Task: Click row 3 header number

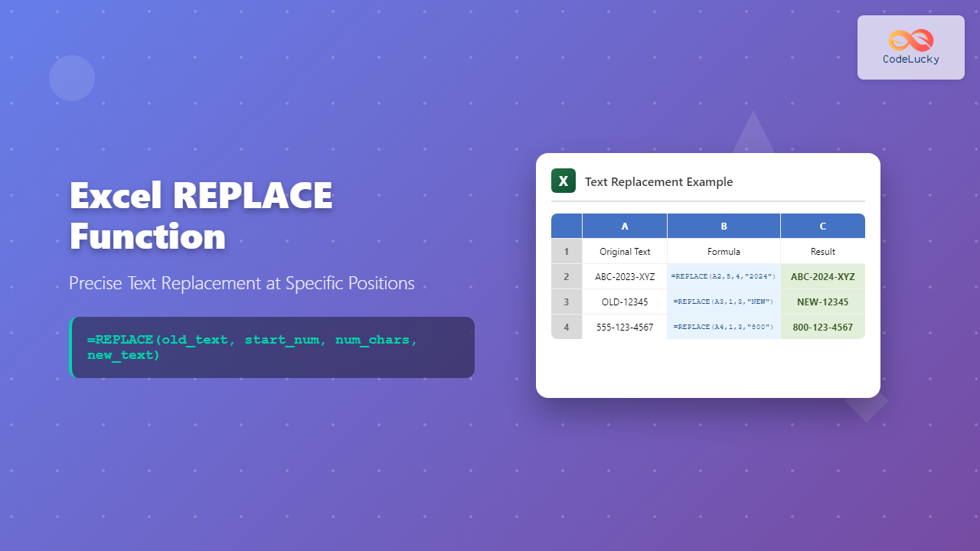Action: coord(567,302)
